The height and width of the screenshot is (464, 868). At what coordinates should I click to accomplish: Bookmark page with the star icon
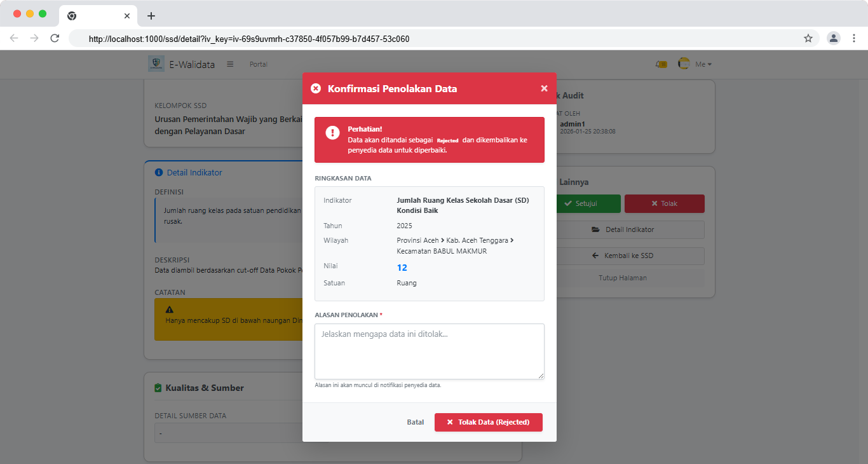point(808,38)
